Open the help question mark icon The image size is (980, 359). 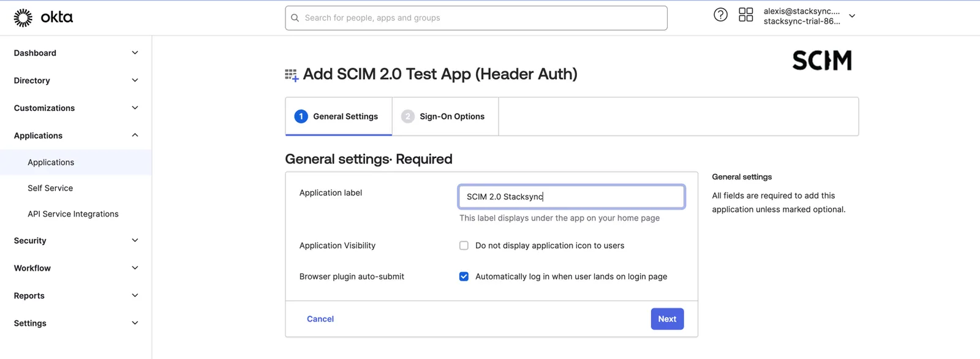tap(720, 15)
